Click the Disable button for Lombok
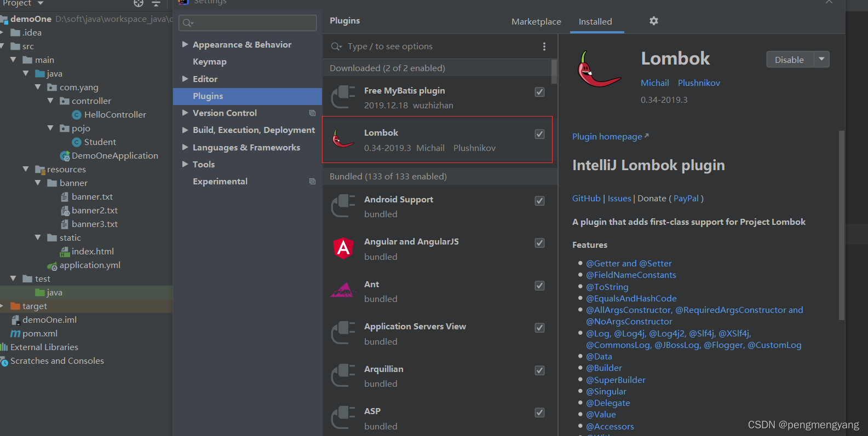Viewport: 868px width, 436px height. [790, 60]
